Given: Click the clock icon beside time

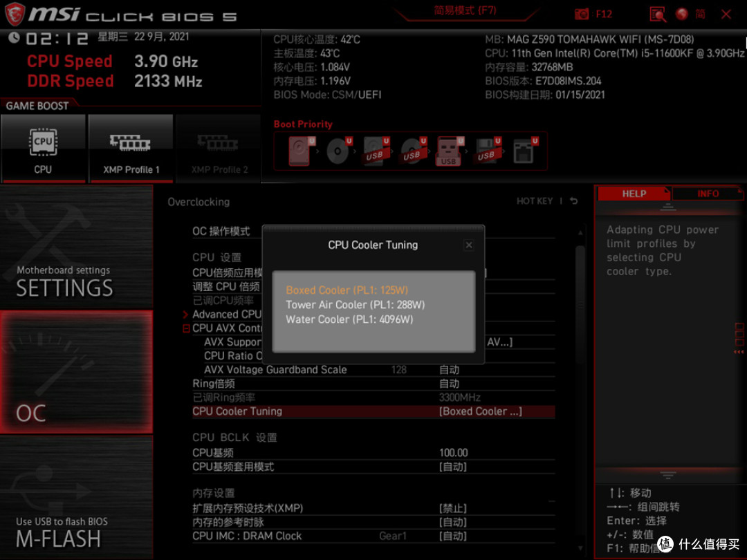Looking at the screenshot, I should click(x=15, y=37).
